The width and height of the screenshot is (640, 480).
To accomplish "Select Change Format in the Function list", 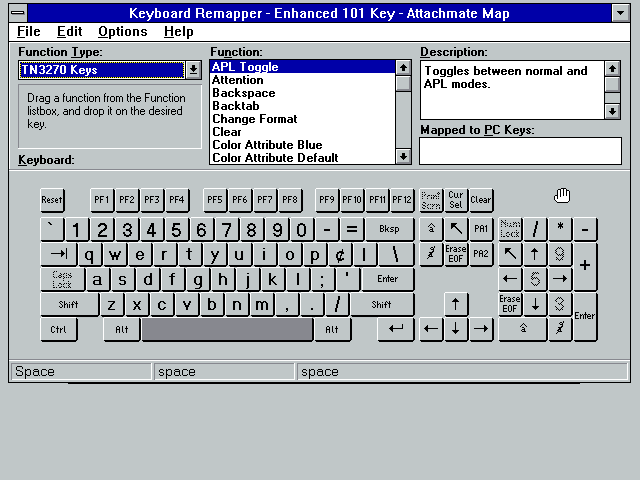I will point(302,119).
